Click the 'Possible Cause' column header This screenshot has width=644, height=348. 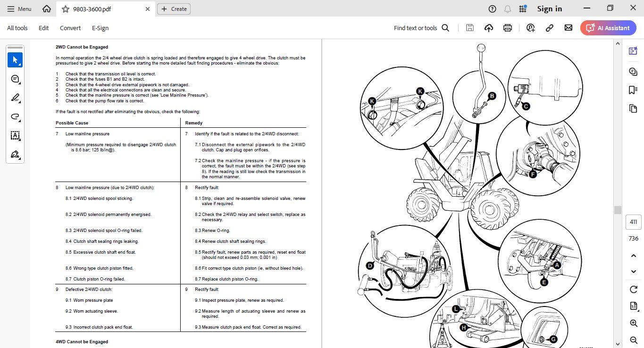72,123
